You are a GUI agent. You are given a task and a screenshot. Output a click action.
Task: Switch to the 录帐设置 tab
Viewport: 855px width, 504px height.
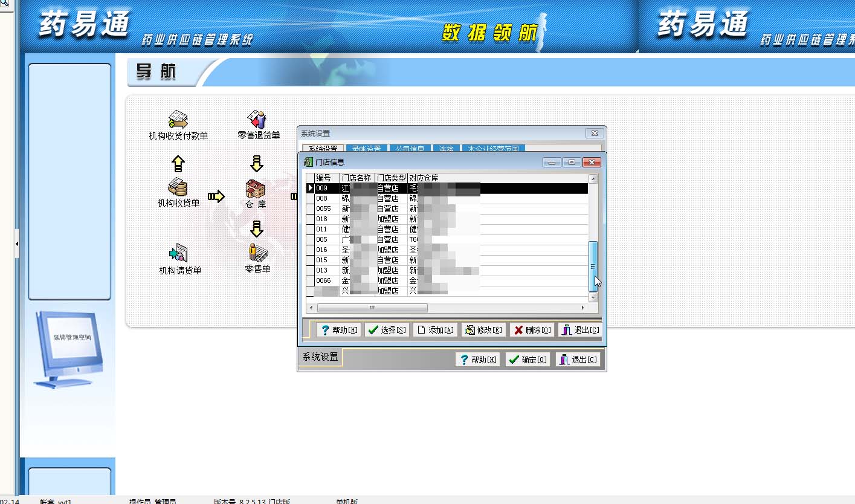367,148
